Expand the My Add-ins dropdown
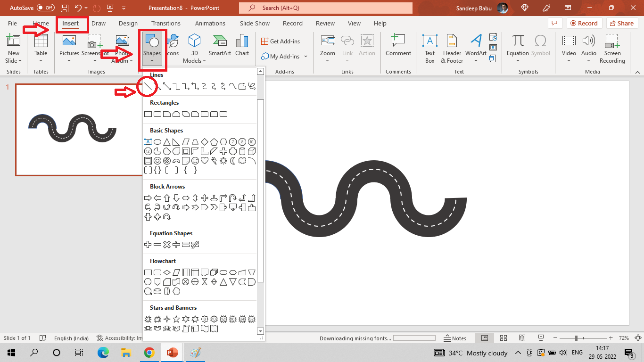The image size is (644, 362). click(x=305, y=57)
